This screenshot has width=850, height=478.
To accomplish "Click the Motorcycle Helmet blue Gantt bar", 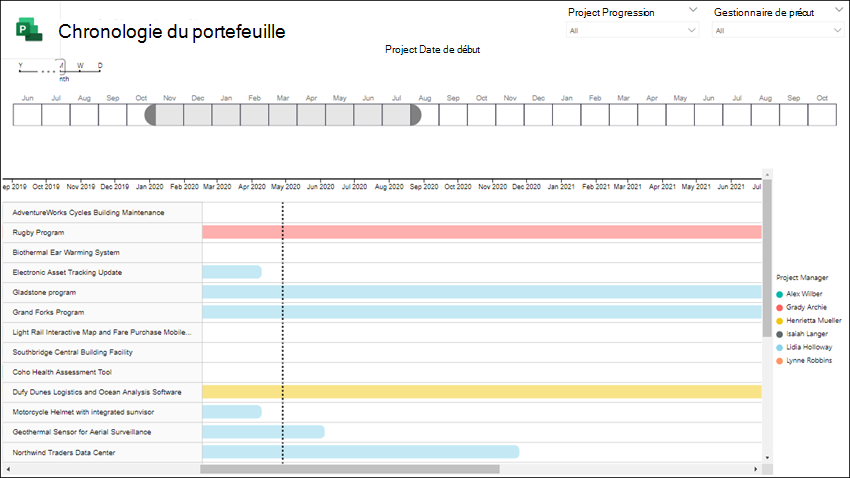I will click(x=232, y=412).
